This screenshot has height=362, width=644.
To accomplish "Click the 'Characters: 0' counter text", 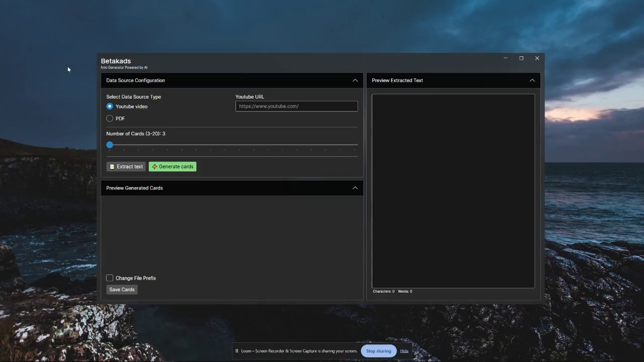I will 383,292.
